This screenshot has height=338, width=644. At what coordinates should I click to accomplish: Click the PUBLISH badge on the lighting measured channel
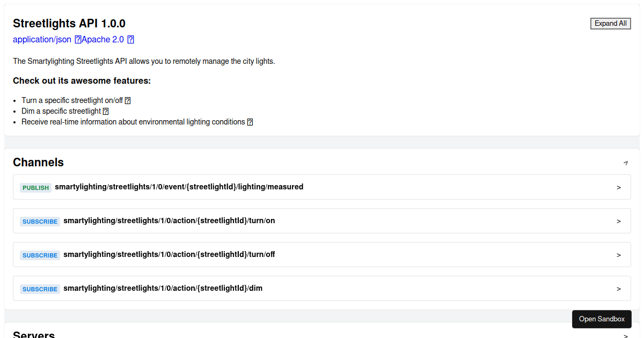35,188
